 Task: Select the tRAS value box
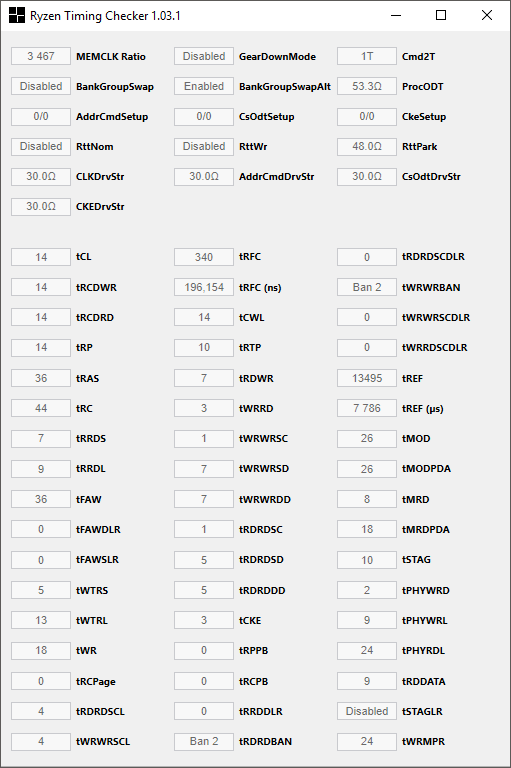pos(41,378)
